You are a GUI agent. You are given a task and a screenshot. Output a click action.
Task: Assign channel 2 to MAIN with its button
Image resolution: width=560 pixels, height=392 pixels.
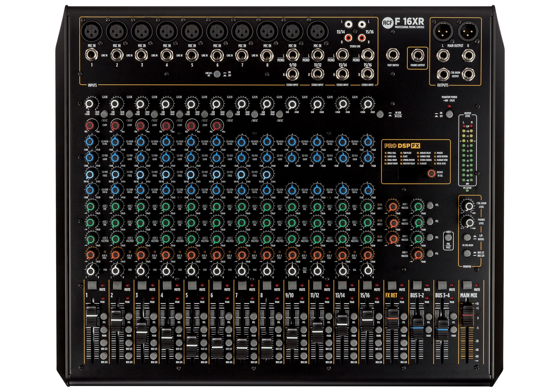pos(129,330)
